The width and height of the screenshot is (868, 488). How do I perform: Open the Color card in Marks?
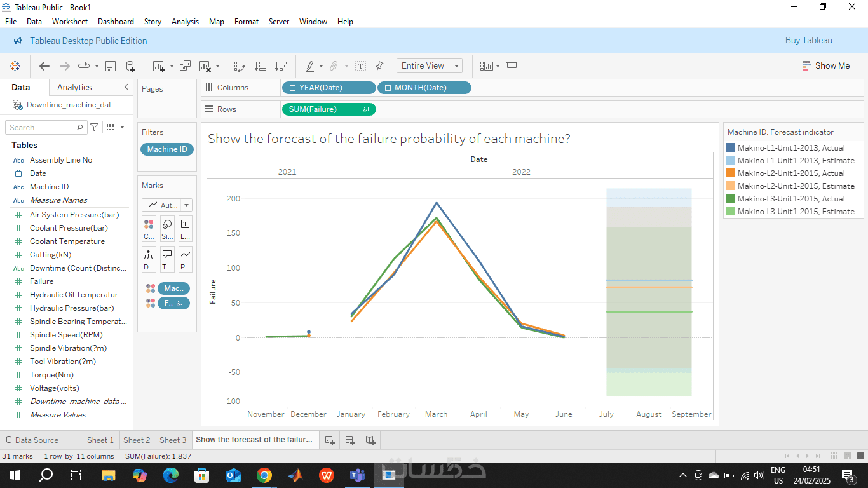click(x=149, y=229)
